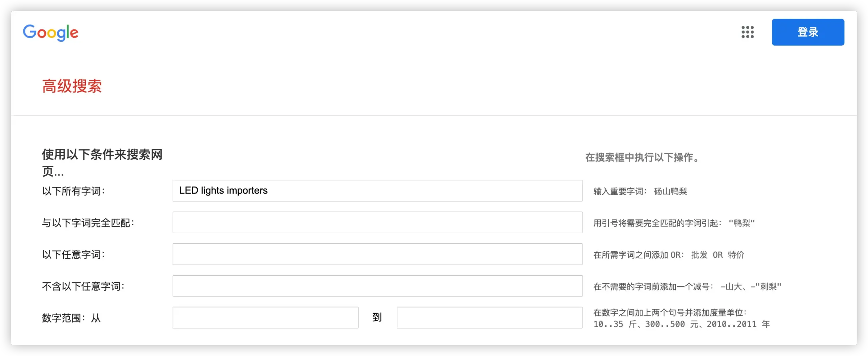Click the 不含以下任意字词 label

pyautogui.click(x=83, y=286)
